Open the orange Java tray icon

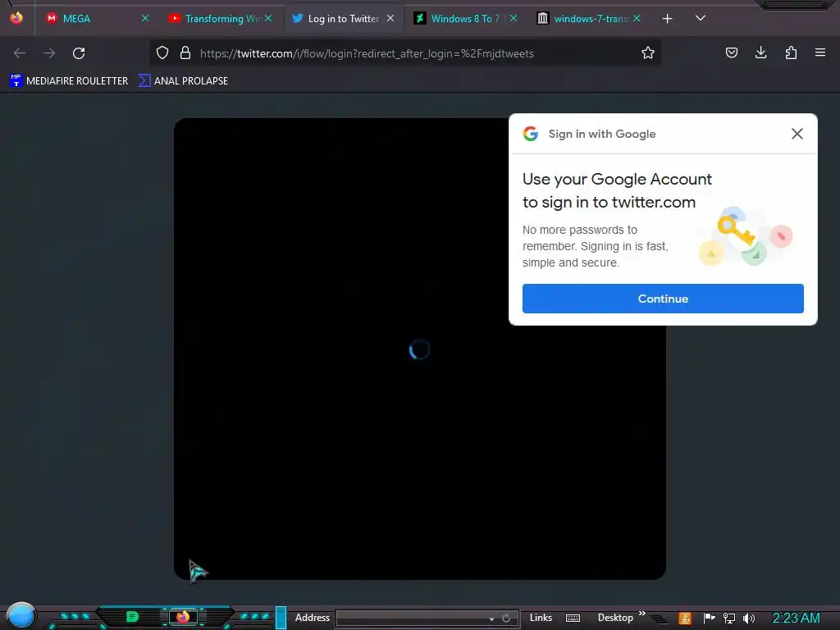pos(685,619)
